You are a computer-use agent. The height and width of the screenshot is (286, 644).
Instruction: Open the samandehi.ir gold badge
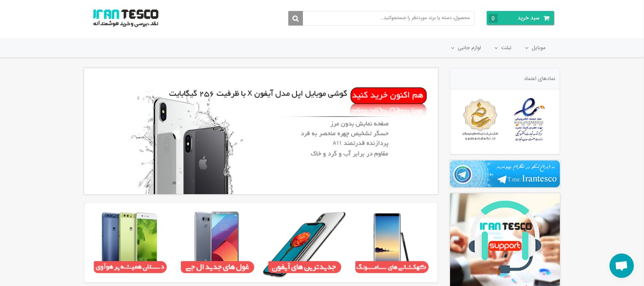pos(480,120)
